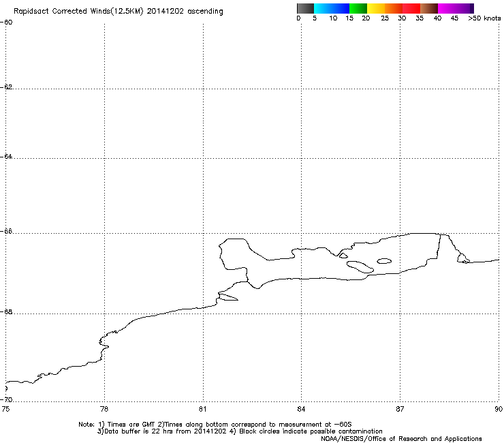The width and height of the screenshot is (504, 443).
Task: Click the longitude label 90
Action: (x=499, y=409)
